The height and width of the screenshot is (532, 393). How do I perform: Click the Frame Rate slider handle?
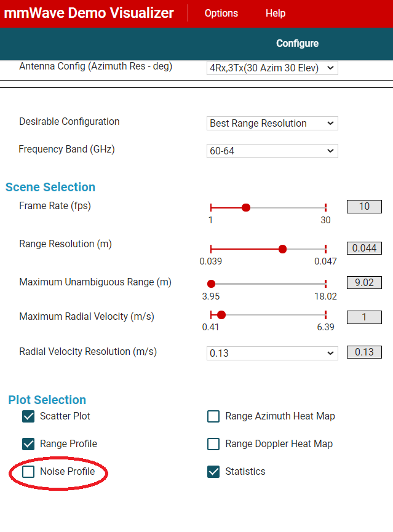[246, 207]
